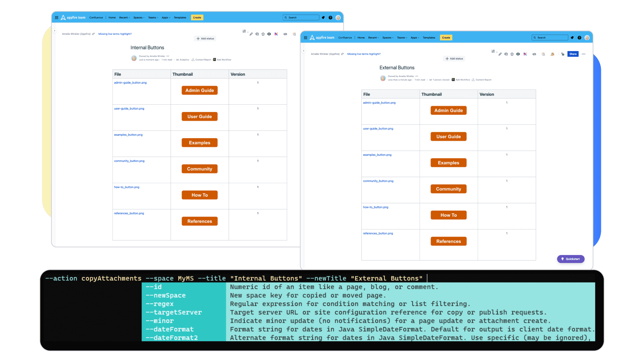This screenshot has width=644, height=363.
Task: Open the source code view icon
Action: point(534,54)
